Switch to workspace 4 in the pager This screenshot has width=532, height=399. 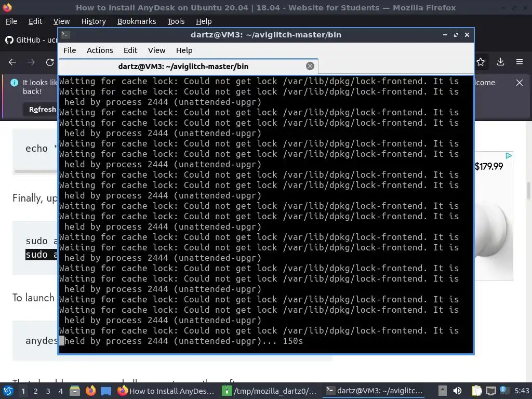tap(61, 391)
